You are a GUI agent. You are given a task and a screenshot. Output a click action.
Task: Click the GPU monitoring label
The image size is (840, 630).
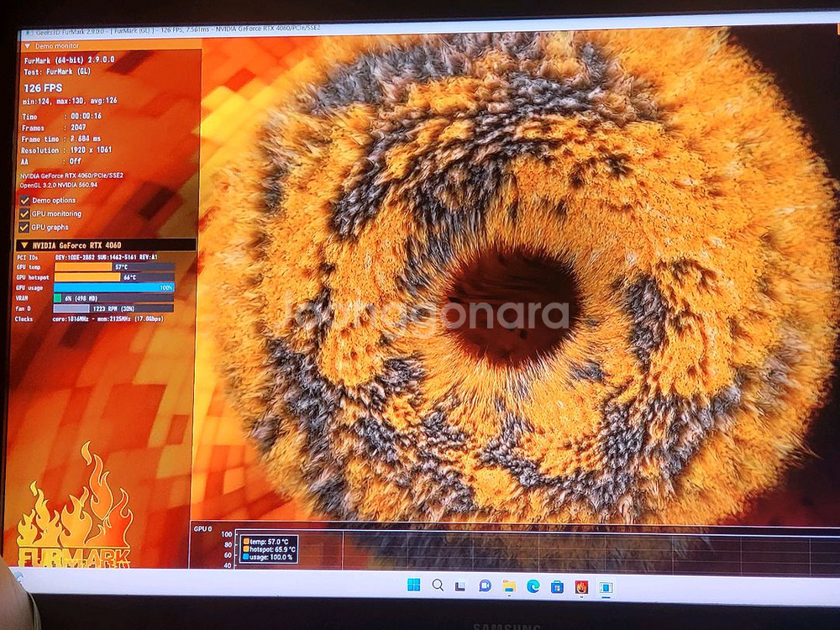pos(56,213)
